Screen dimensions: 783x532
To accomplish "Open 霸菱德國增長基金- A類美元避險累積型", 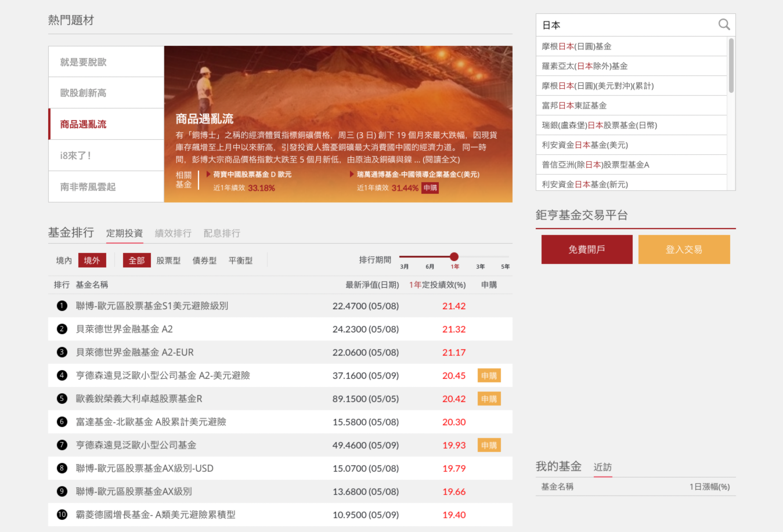I will [156, 515].
